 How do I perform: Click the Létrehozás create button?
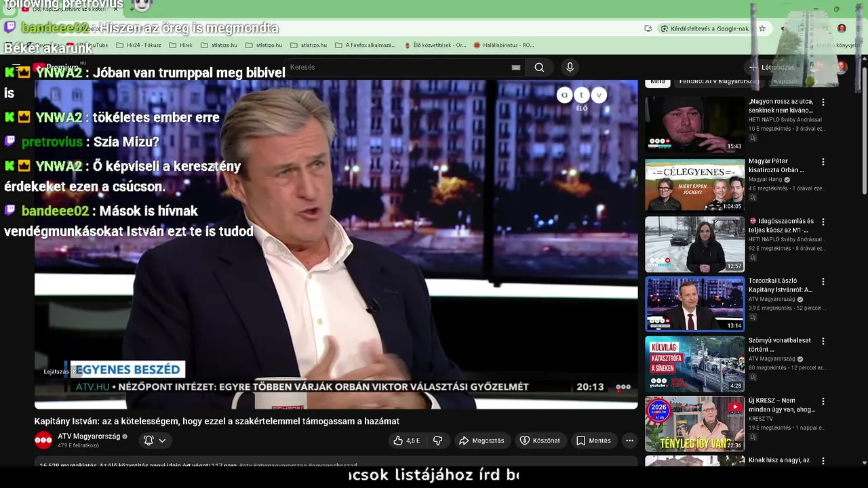(772, 67)
